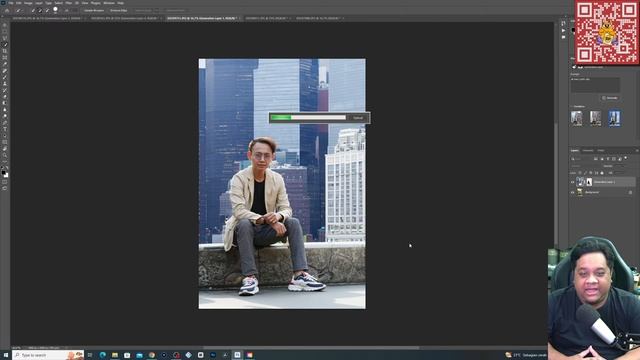Click the weather widget on the taskbar
Image resolution: width=640 pixels, height=360 pixels.
point(525,355)
